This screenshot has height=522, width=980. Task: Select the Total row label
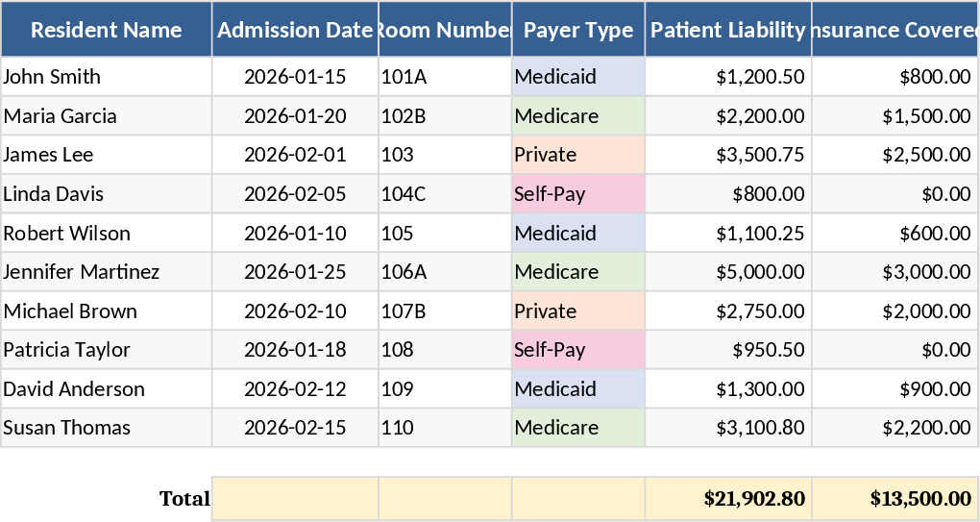[184, 498]
